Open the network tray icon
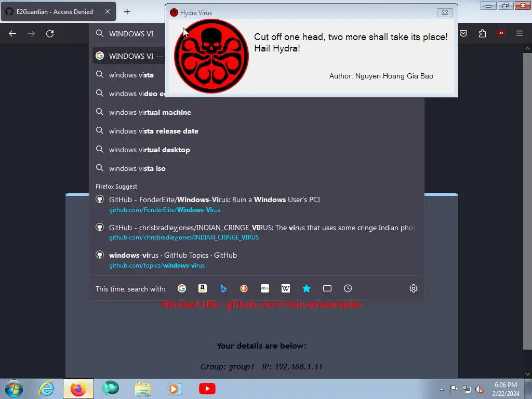 pyautogui.click(x=467, y=389)
